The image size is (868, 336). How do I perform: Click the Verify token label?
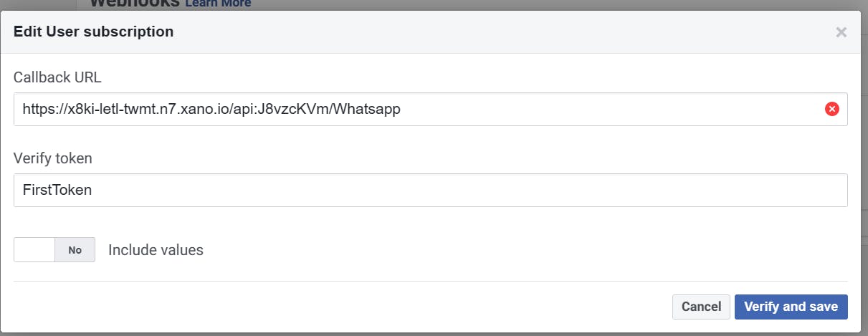52,158
